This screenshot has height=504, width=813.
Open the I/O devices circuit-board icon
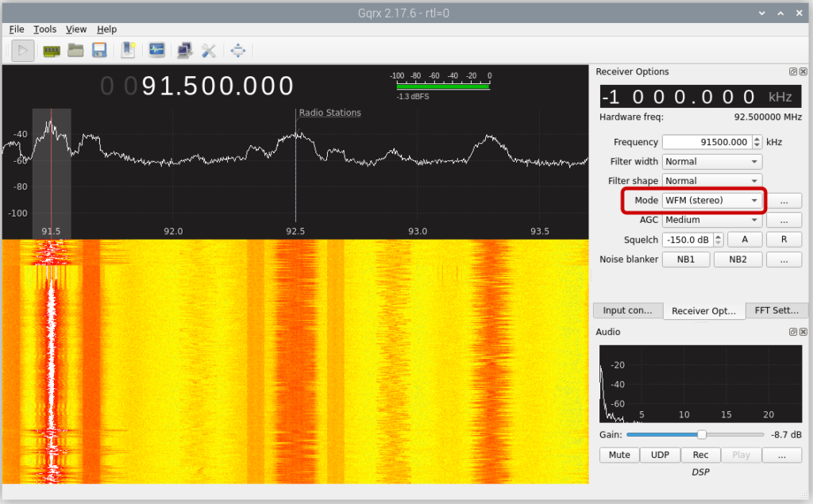52,51
